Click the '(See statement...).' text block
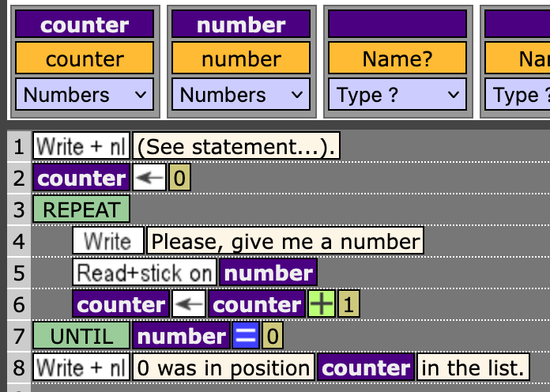Screen dimensions: 550x392 point(236,146)
